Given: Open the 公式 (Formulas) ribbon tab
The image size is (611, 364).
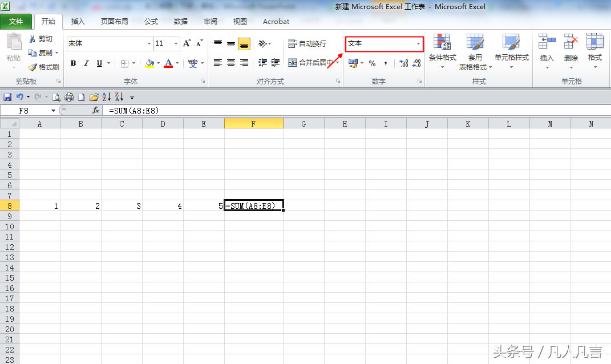Looking at the screenshot, I should [151, 22].
